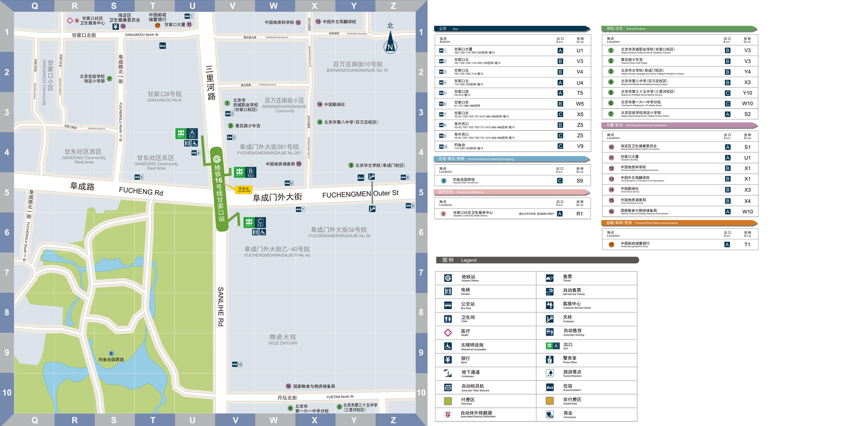868x426 pixels.
Task: Click bus stop 1 icon near Ganjiakou Building
Action: 189,16
